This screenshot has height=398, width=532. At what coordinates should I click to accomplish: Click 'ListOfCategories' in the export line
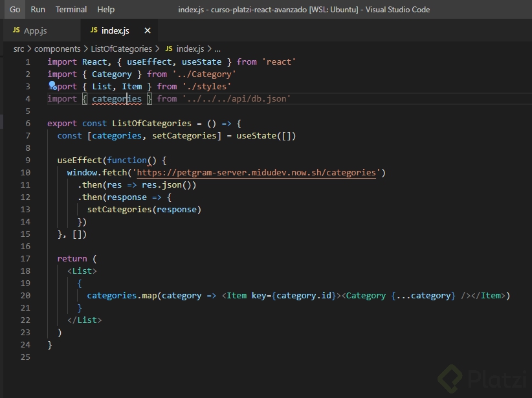151,123
